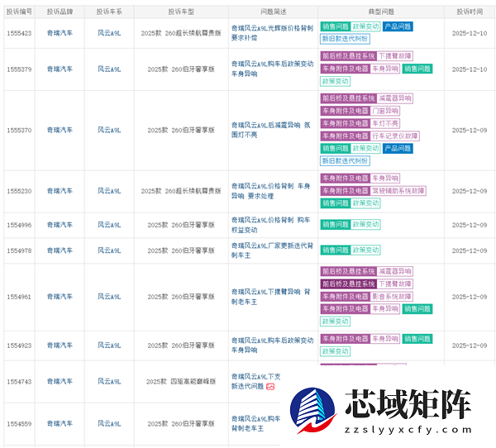Open the summary 奇瑞风云A9L价格背刺 车身异响 要求处理
Image resolution: width=496 pixels, height=448 pixels.
click(x=270, y=191)
